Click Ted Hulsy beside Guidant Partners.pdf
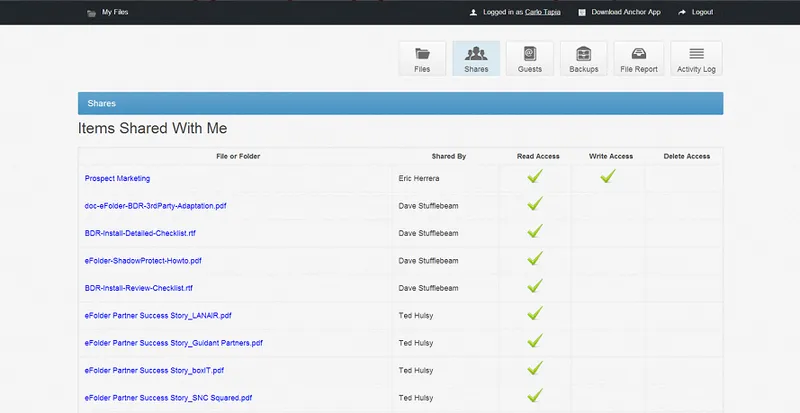 [x=416, y=343]
